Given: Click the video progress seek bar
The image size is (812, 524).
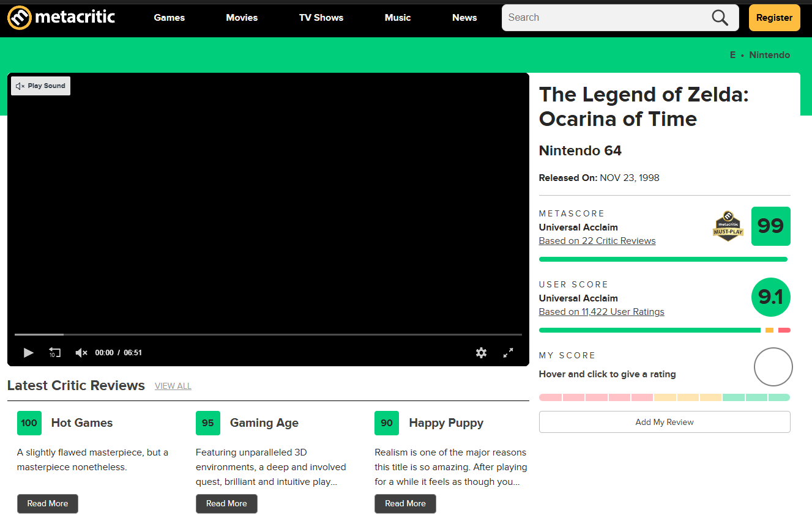Looking at the screenshot, I should (268, 334).
